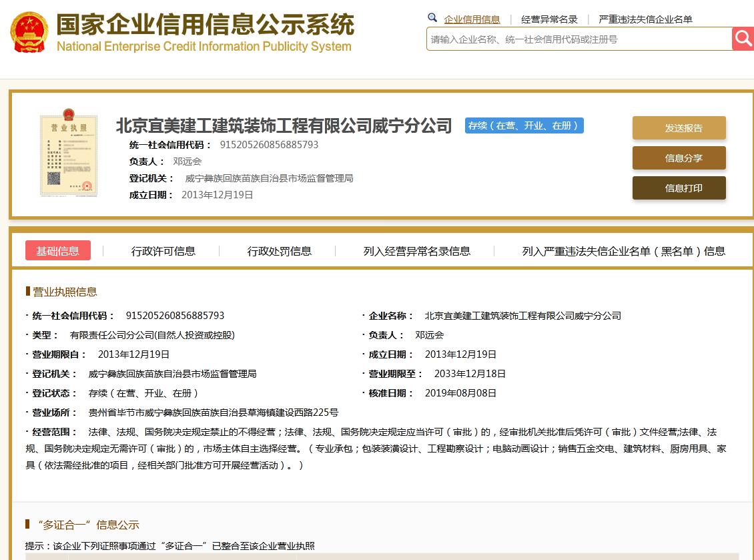Screen dimensions: 754x560
Task: Click 企业名称 value in license info
Action: (522, 316)
